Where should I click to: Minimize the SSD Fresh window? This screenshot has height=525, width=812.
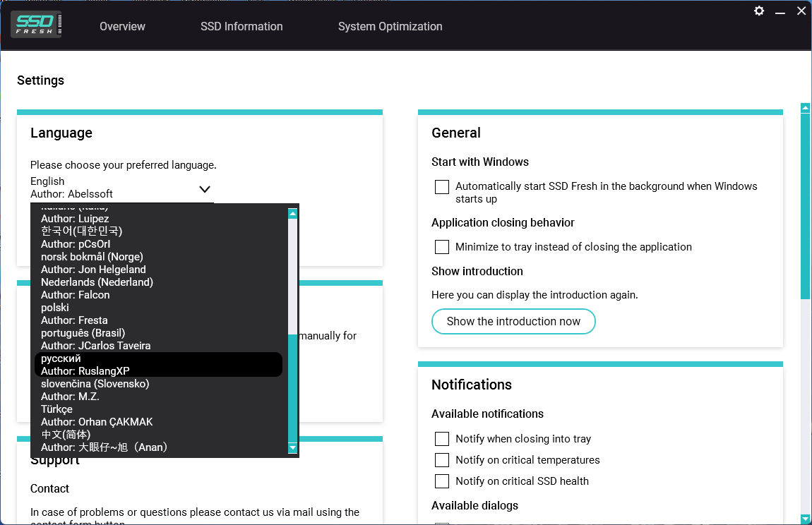tap(780, 11)
